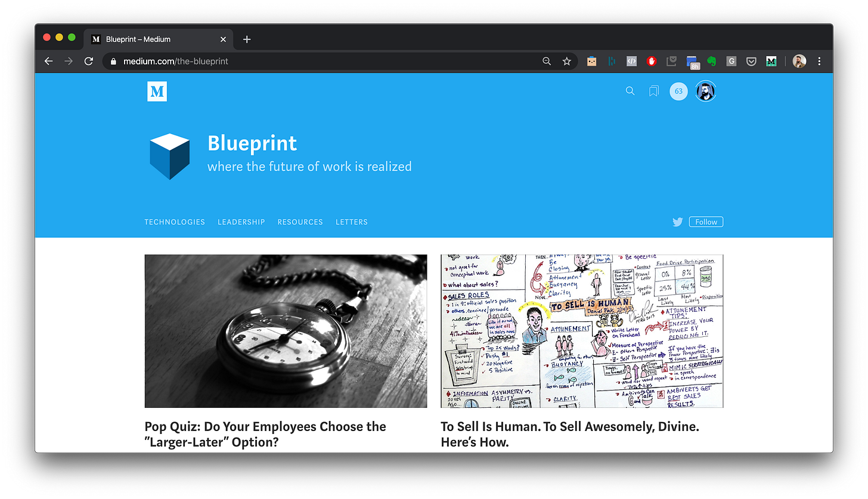This screenshot has width=868, height=499.
Task: Click the lock site info icon
Action: [114, 61]
